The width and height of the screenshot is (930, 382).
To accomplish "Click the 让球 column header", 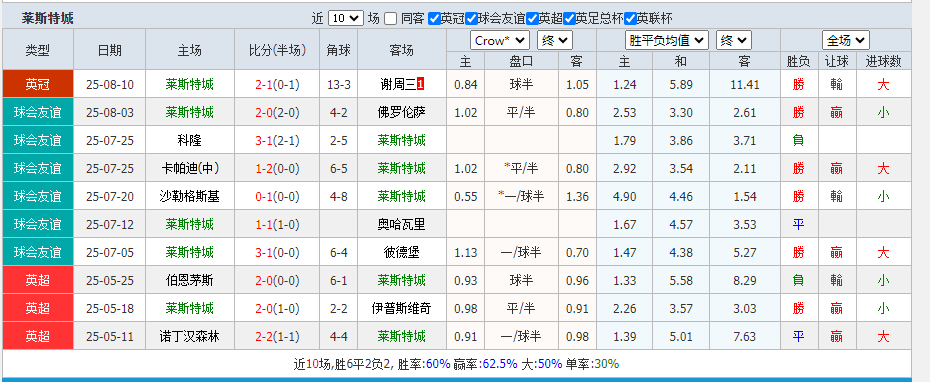I will pyautogui.click(x=836, y=61).
